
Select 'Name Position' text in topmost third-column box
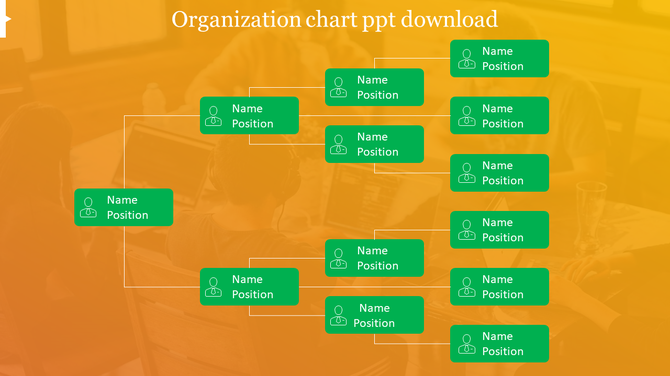coord(378,87)
